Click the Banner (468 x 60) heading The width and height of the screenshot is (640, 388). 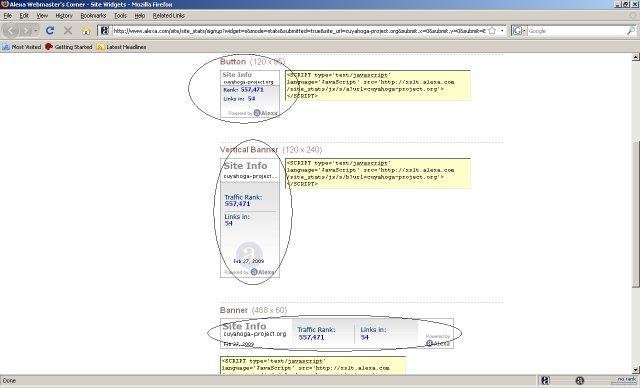[253, 310]
